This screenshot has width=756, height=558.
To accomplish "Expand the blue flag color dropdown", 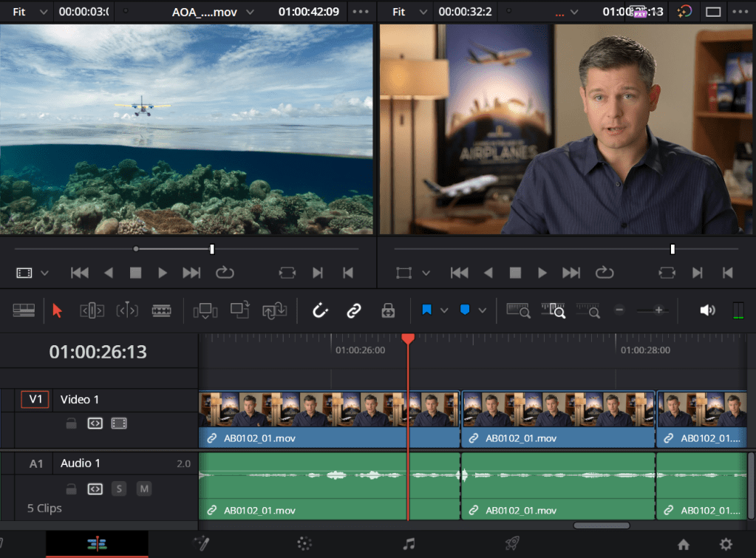I will coord(444,311).
